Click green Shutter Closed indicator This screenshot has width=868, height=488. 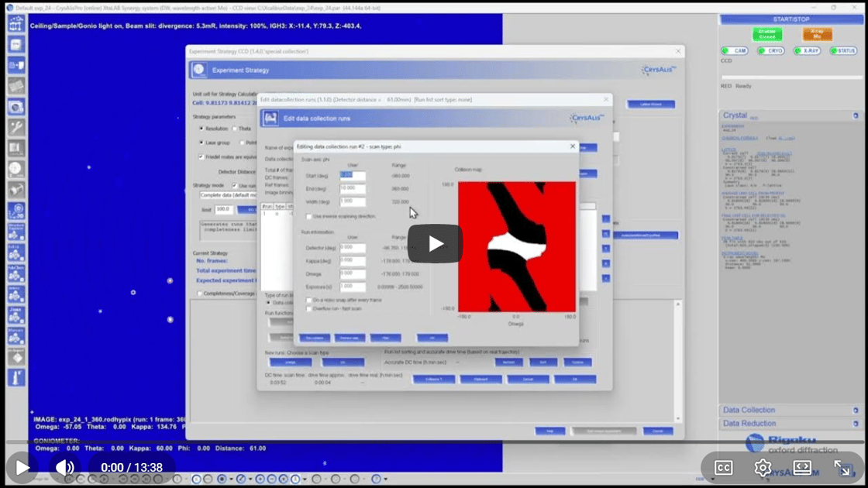tap(766, 34)
